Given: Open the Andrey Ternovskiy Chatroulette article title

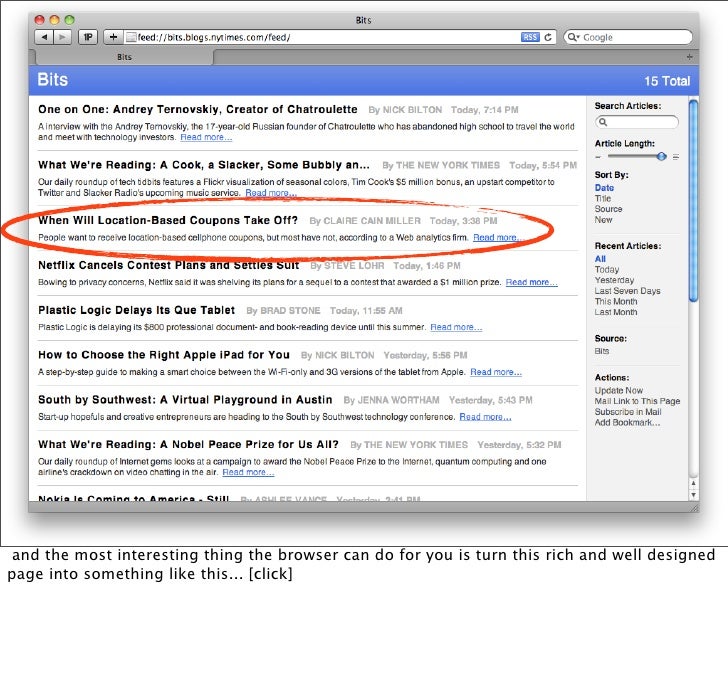Looking at the screenshot, I should click(198, 110).
